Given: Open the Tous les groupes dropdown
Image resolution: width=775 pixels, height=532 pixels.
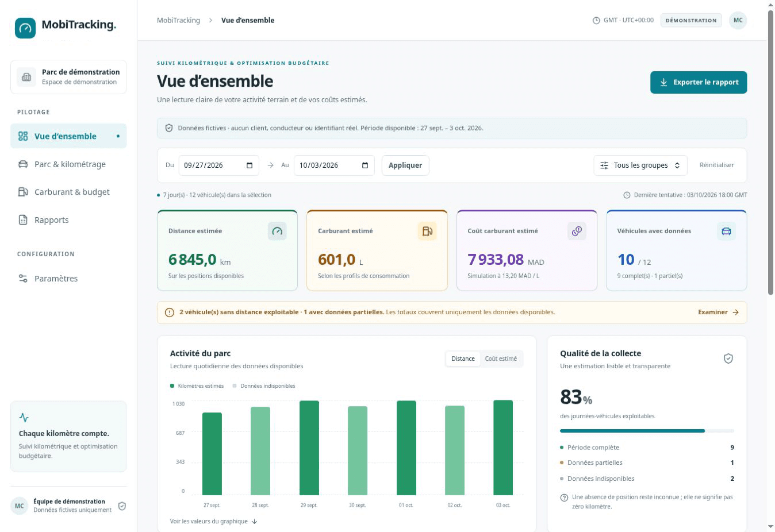Looking at the screenshot, I should point(640,165).
